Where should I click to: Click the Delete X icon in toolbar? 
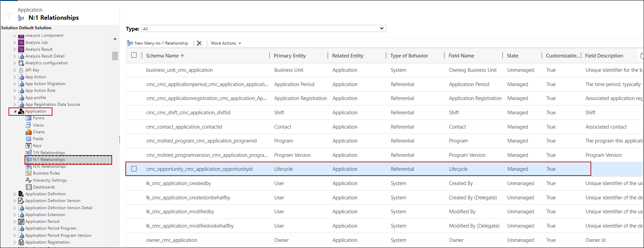[x=199, y=43]
